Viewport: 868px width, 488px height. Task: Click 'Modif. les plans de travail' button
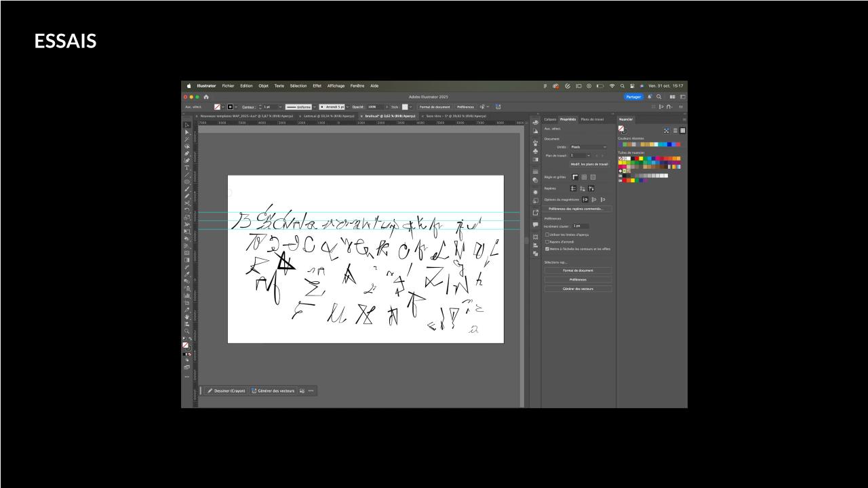click(x=589, y=164)
